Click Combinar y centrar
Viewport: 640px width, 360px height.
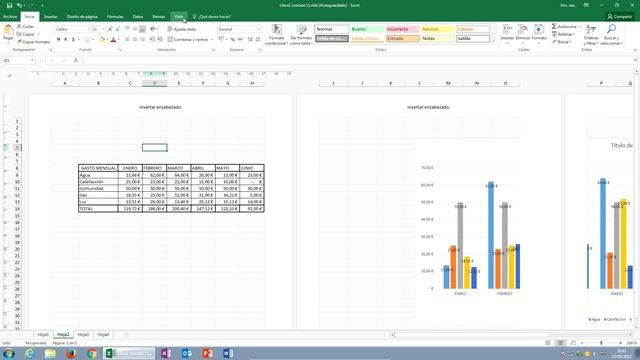pos(188,40)
